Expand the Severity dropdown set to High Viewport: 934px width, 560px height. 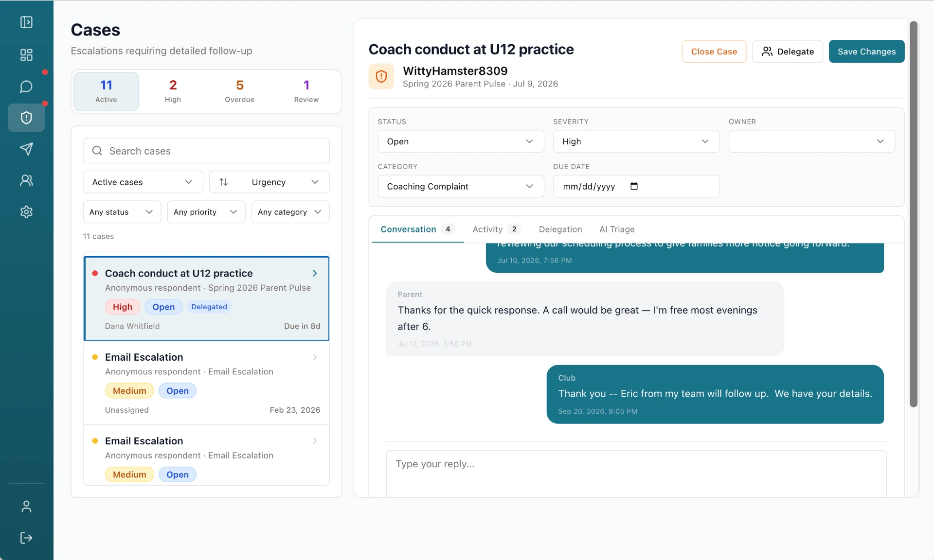(636, 141)
